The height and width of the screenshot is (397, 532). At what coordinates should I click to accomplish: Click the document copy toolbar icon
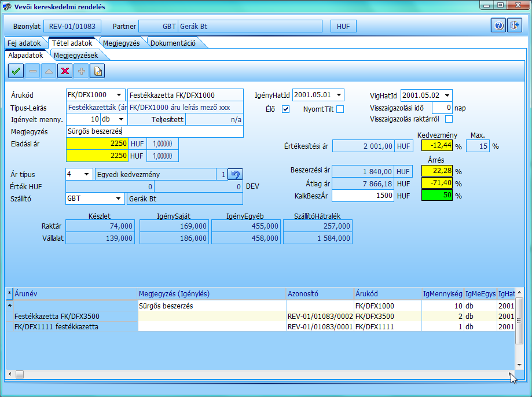point(98,71)
